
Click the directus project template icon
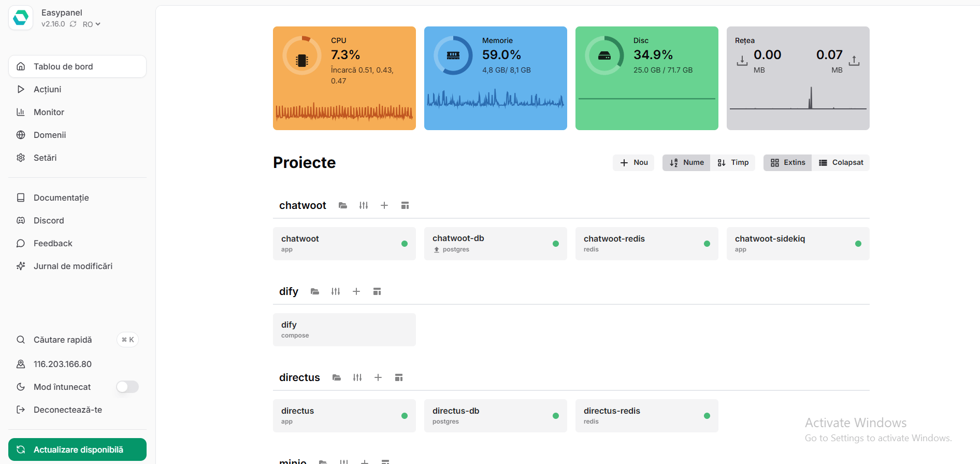tap(399, 378)
